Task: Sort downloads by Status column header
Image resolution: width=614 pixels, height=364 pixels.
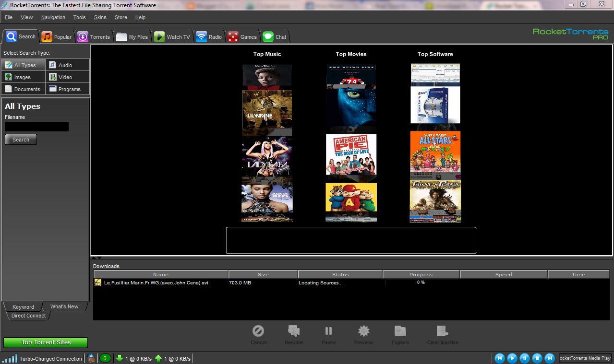Action: tap(340, 274)
